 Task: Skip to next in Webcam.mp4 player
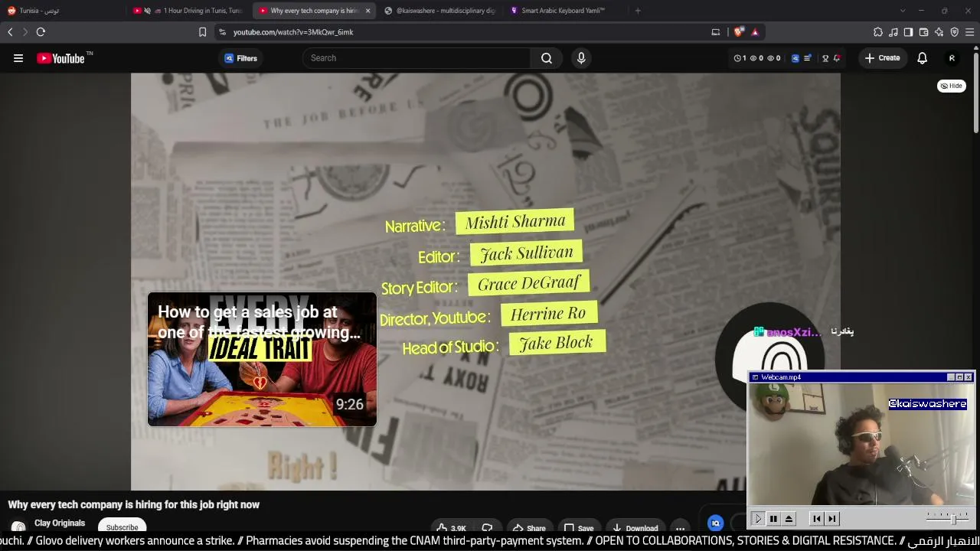832,518
